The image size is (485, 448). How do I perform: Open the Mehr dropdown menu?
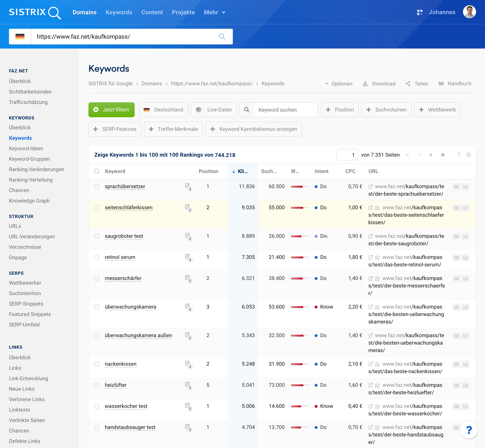tap(214, 12)
